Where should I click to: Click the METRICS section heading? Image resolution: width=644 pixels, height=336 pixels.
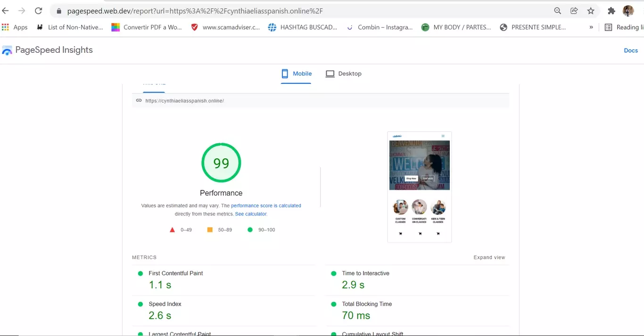(144, 257)
